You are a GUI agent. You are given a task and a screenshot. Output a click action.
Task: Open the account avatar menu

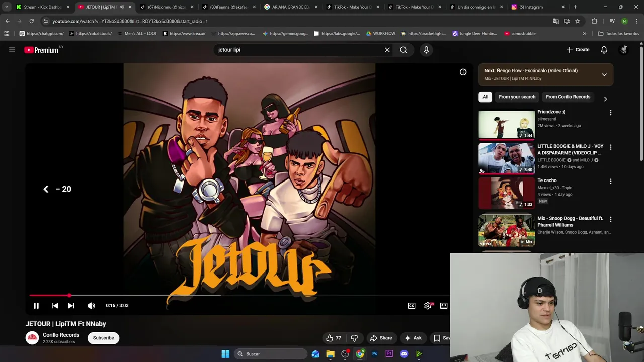click(624, 50)
